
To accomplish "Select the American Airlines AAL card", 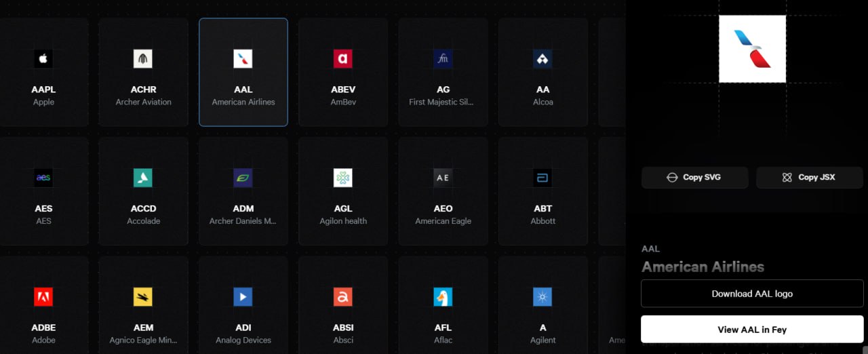I will pos(243,73).
